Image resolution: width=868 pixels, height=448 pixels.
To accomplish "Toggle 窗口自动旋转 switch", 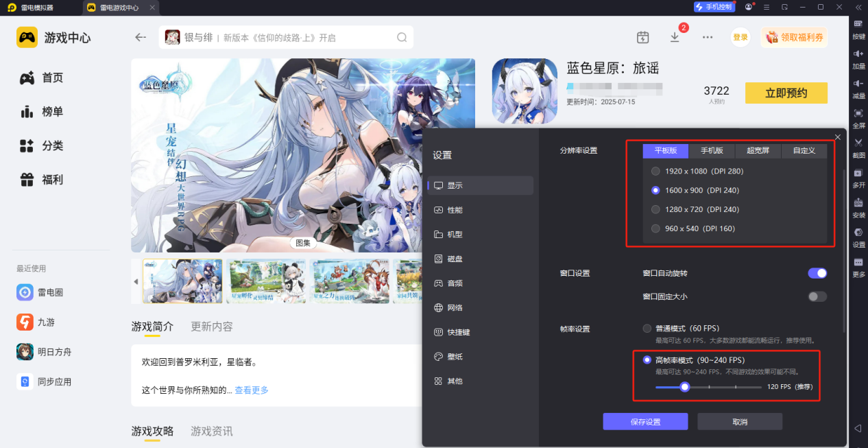I will [x=817, y=273].
